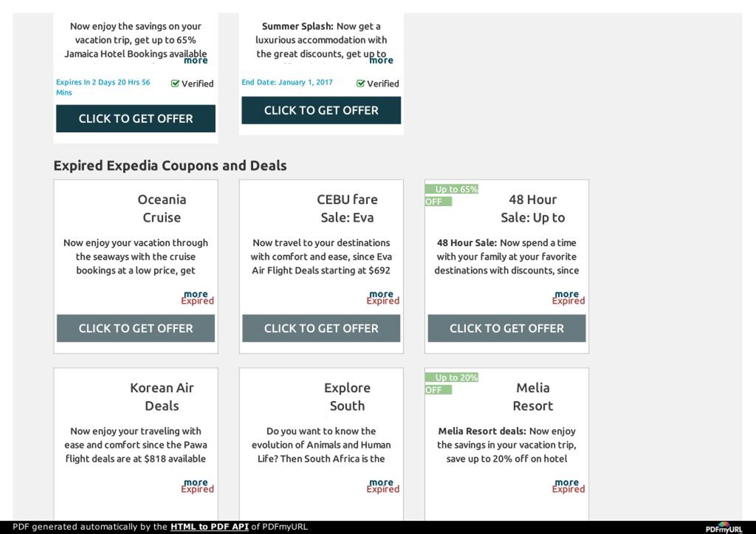756x534 pixels.
Task: Click Expired label on 48 Hour Sale card
Action: (x=568, y=301)
